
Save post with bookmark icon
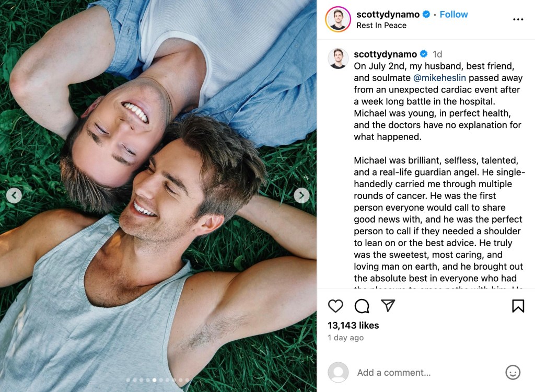click(x=518, y=306)
